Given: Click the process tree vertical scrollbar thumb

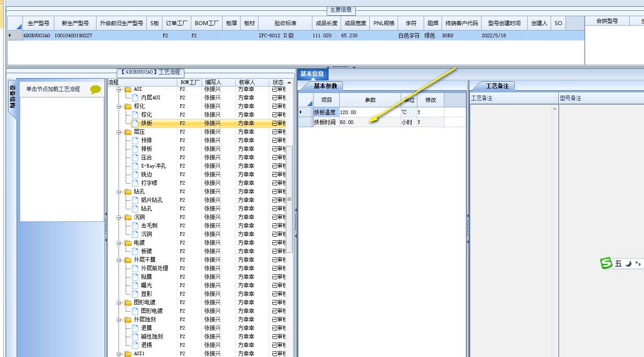Looking at the screenshot, I should pos(289,199).
